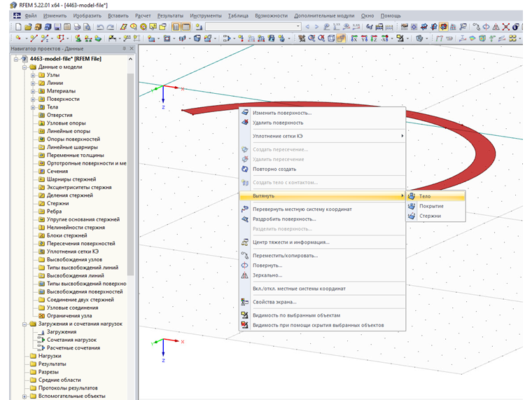Click the View in Y direction icon

click(364, 39)
